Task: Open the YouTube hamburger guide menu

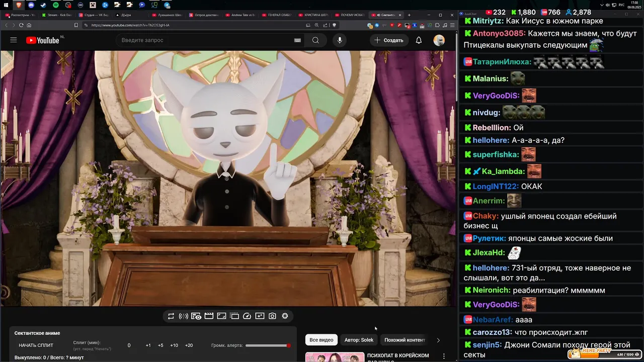Action: (x=14, y=40)
